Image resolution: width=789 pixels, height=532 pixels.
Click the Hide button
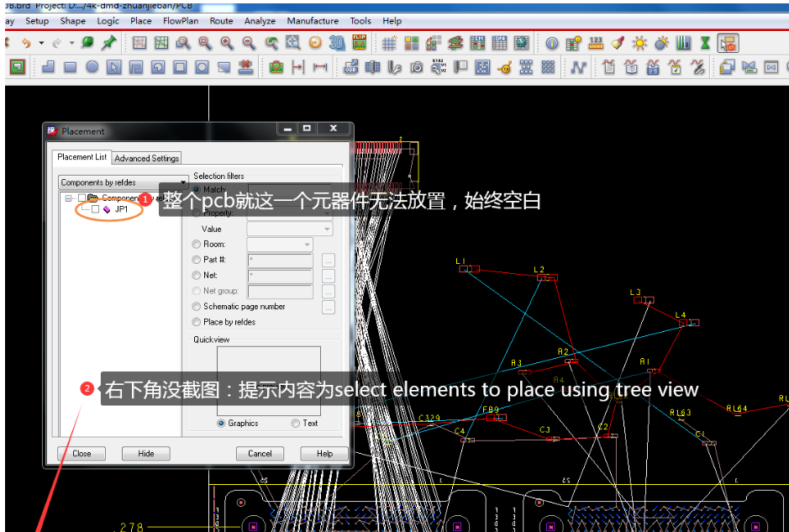[x=146, y=454]
